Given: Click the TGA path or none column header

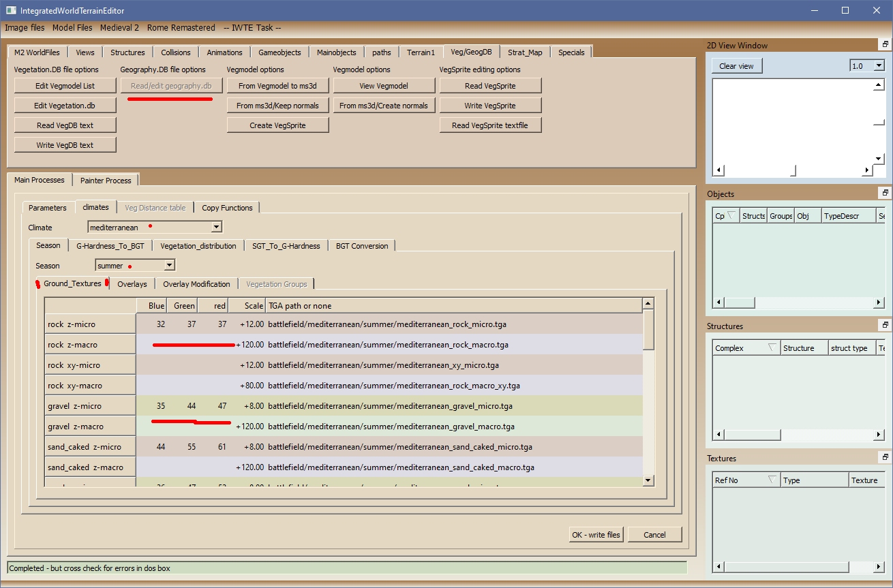Looking at the screenshot, I should coord(454,305).
